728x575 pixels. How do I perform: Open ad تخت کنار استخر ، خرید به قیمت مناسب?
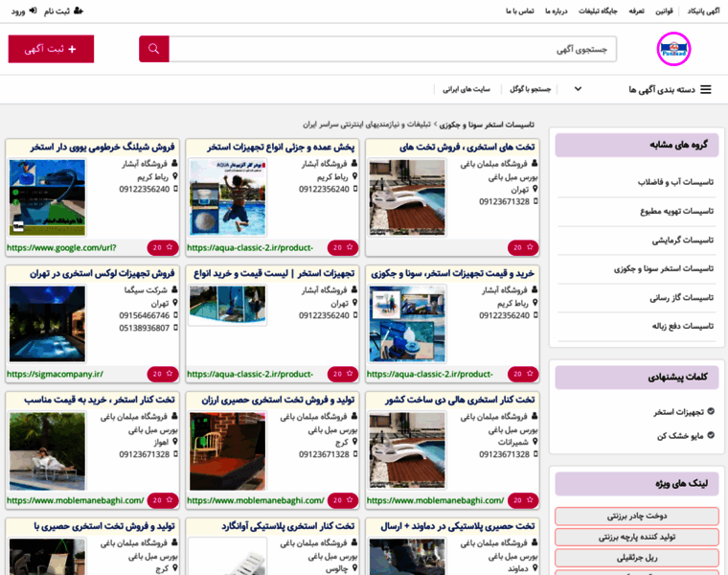tap(100, 400)
